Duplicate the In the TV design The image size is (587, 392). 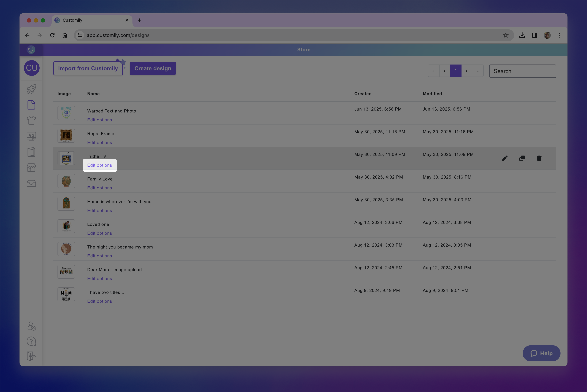tap(522, 158)
